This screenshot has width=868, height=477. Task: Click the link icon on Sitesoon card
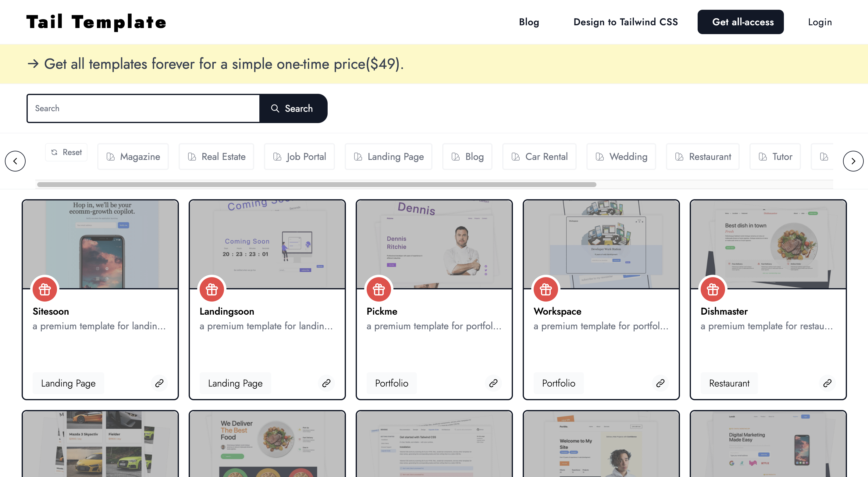(x=159, y=383)
